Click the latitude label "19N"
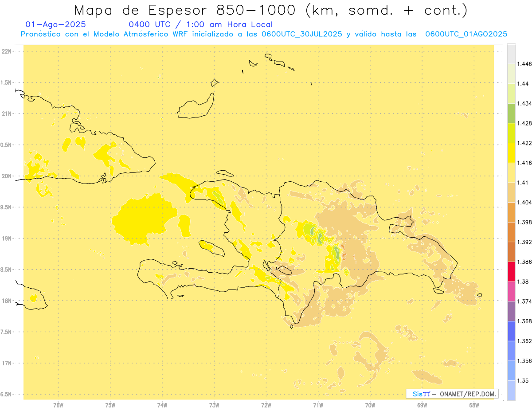 (x=7, y=239)
